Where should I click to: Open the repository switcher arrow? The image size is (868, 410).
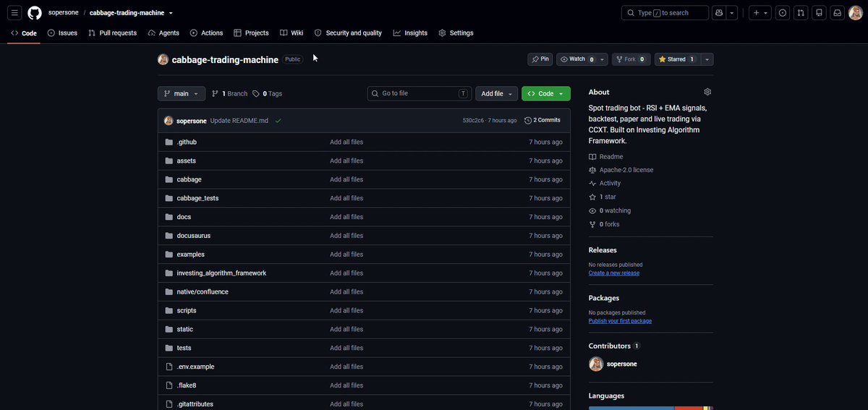171,13
